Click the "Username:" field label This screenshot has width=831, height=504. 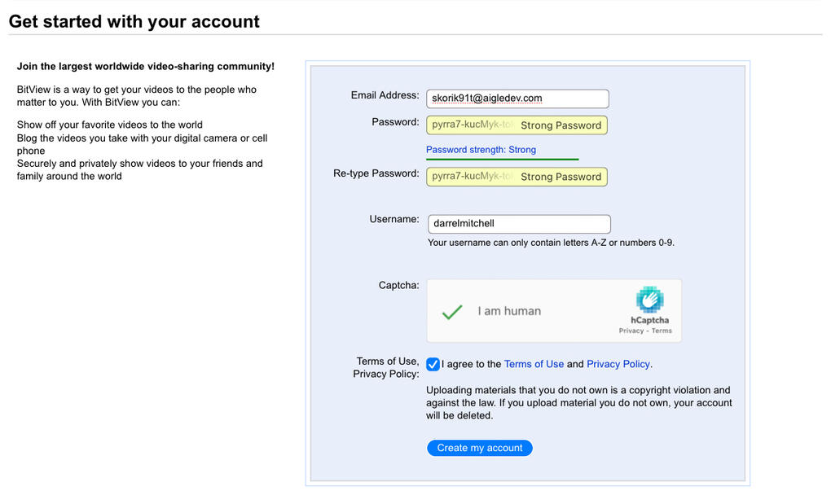point(394,219)
